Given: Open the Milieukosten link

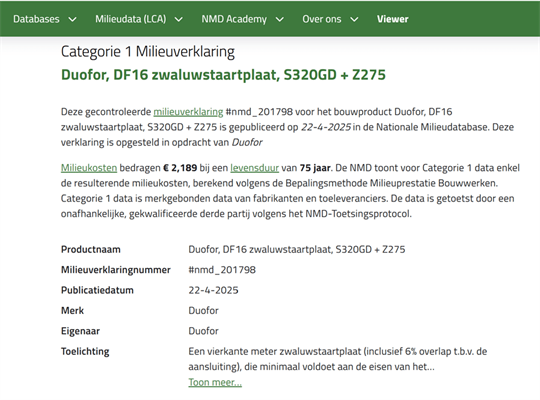Looking at the screenshot, I should (x=89, y=168).
